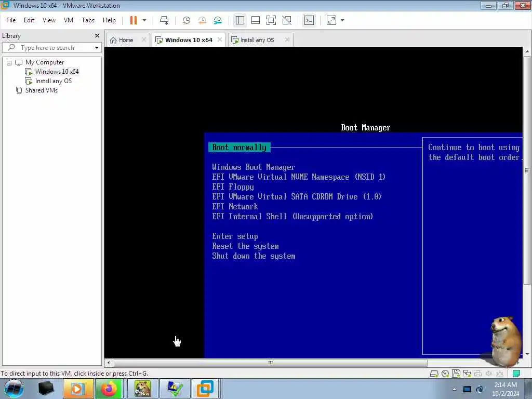Open the power options dropdown arrow
The image size is (532, 399).
144,20
